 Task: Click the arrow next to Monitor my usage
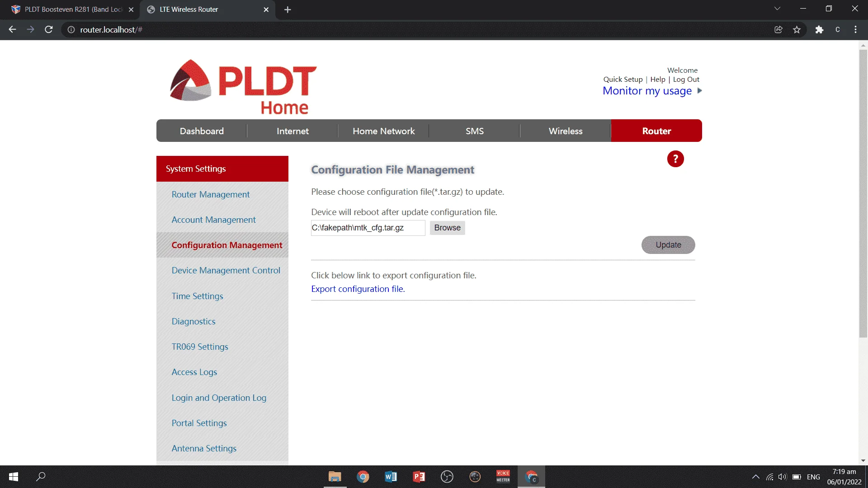point(700,91)
